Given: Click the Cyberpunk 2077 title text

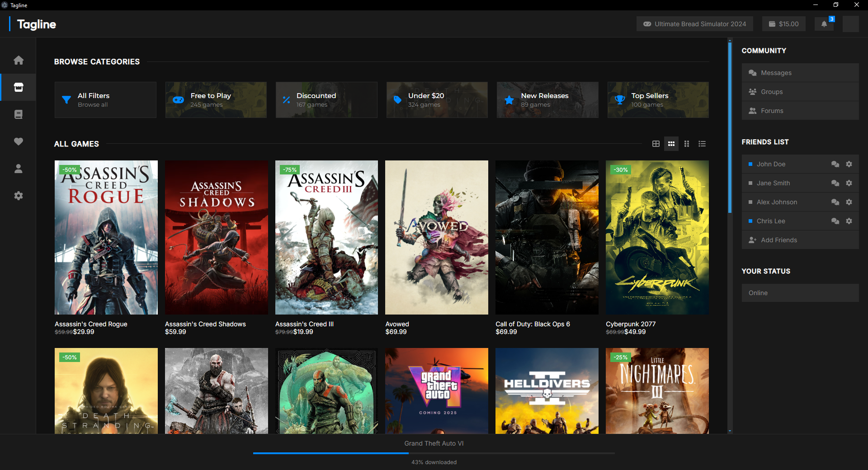Looking at the screenshot, I should [631, 324].
